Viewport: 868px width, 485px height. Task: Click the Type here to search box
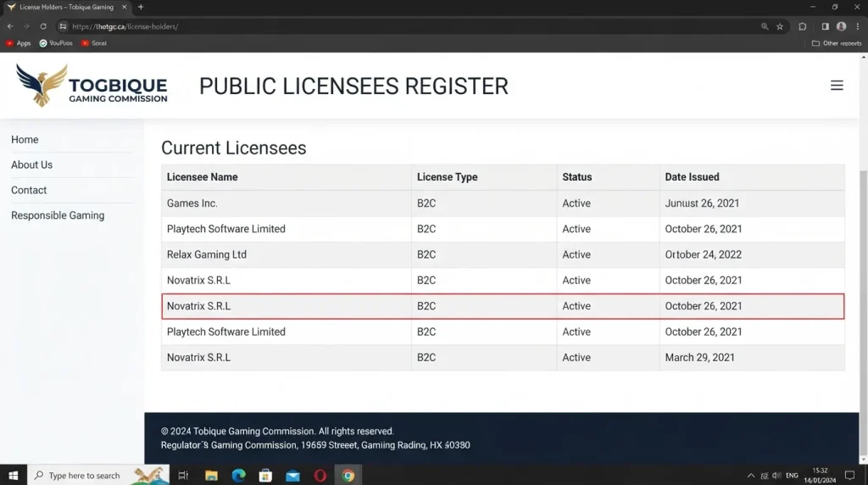[x=98, y=475]
